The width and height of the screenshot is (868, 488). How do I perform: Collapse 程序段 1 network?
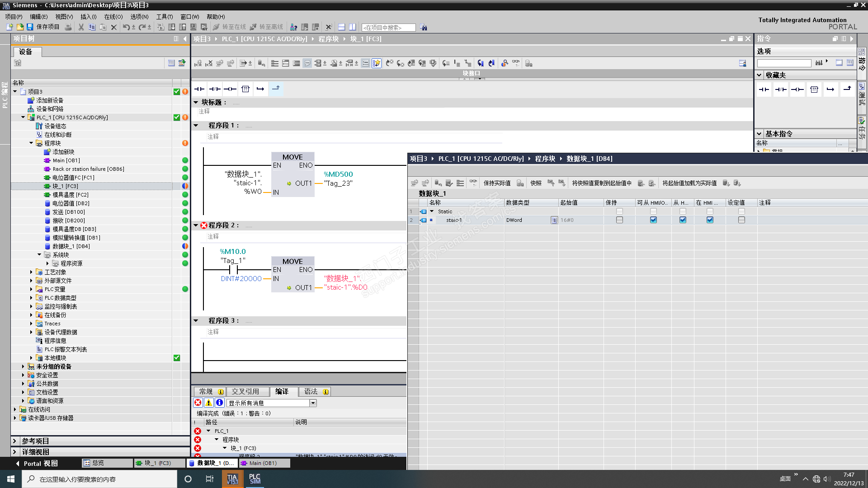click(x=196, y=125)
